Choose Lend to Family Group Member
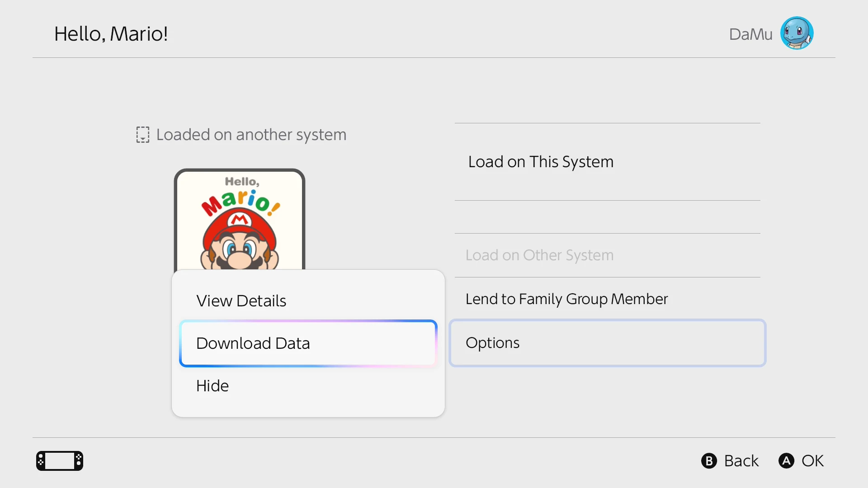868x488 pixels. [608, 299]
